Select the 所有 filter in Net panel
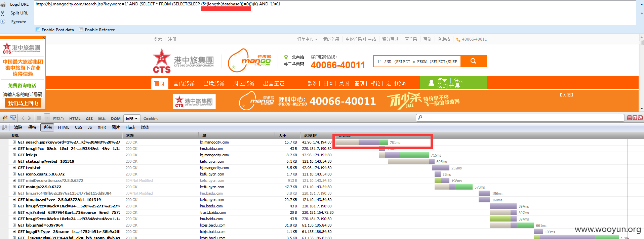Viewport: 644px width, 239px height. coord(48,127)
